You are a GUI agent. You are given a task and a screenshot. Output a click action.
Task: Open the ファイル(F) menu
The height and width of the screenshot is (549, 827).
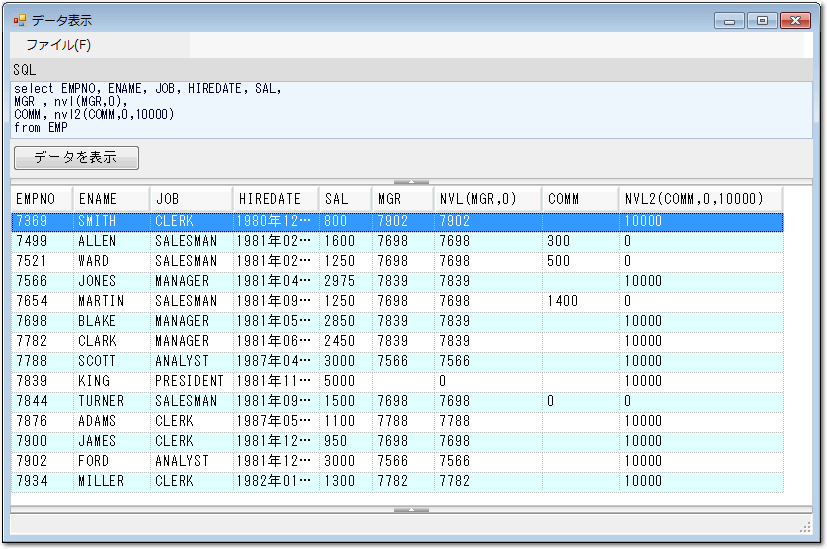tap(58, 45)
